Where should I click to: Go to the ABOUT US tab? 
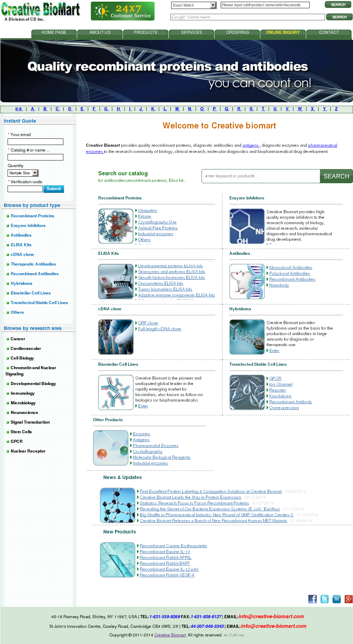(100, 33)
